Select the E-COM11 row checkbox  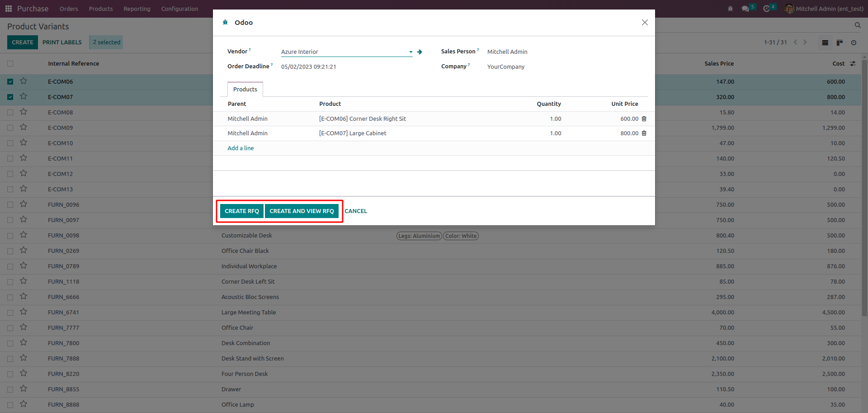click(10, 159)
